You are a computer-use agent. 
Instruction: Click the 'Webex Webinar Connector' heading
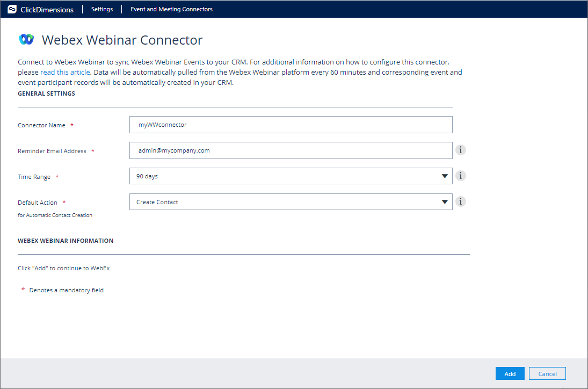point(122,40)
